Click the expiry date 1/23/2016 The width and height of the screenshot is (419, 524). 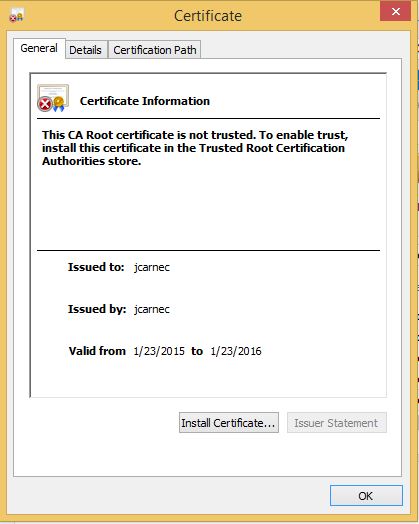236,351
